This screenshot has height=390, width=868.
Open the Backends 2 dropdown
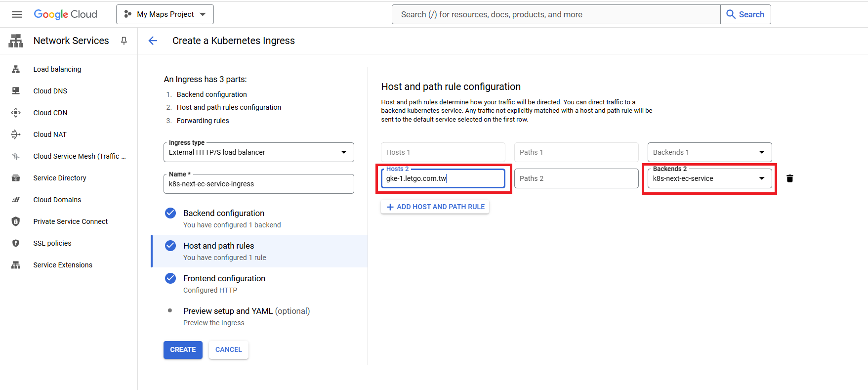(709, 178)
